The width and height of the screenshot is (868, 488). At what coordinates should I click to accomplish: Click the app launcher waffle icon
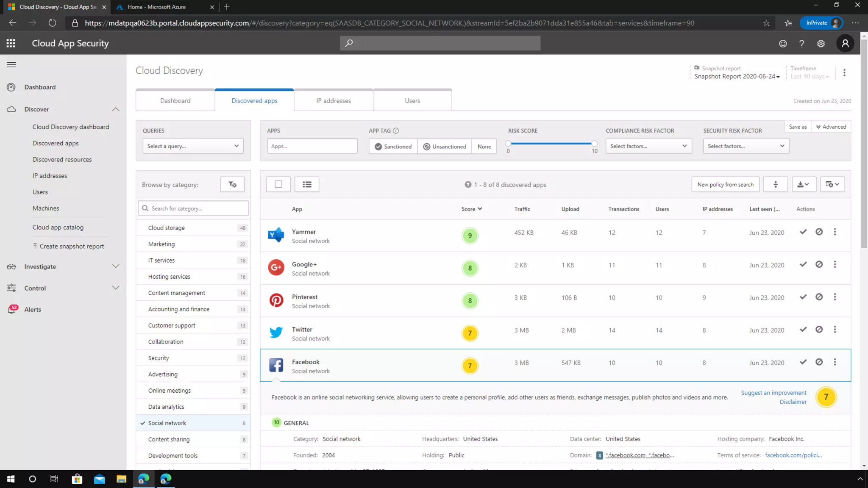(11, 43)
